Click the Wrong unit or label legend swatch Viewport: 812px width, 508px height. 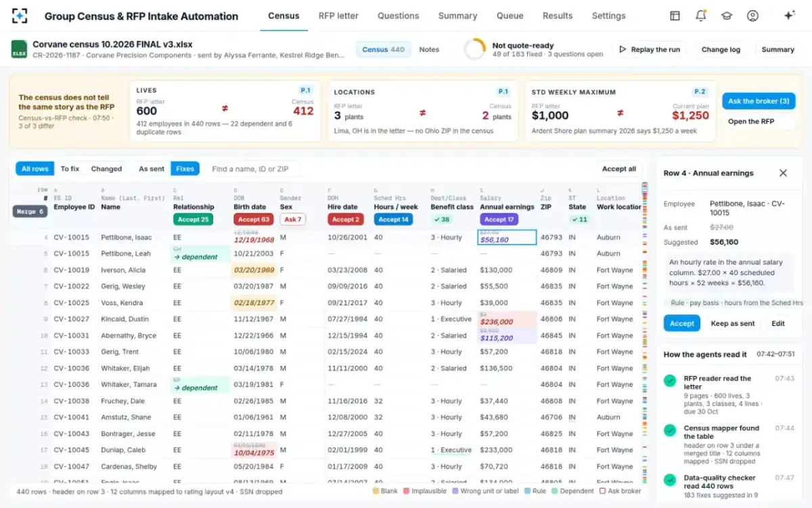pyautogui.click(x=455, y=491)
